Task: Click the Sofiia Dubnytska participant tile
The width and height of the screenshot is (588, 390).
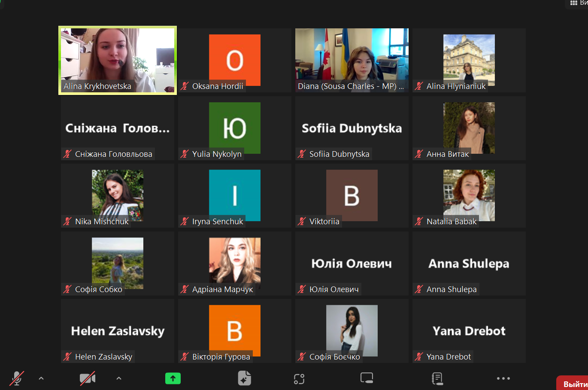Action: point(352,128)
